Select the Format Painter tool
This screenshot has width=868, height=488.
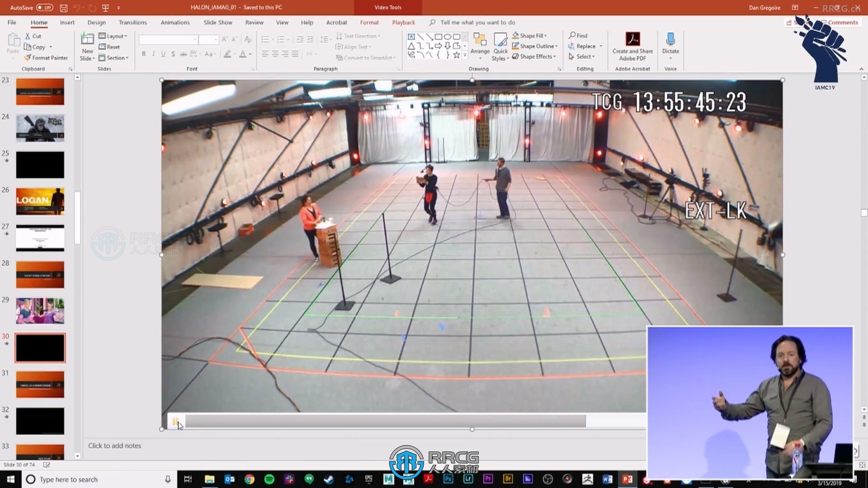46,58
